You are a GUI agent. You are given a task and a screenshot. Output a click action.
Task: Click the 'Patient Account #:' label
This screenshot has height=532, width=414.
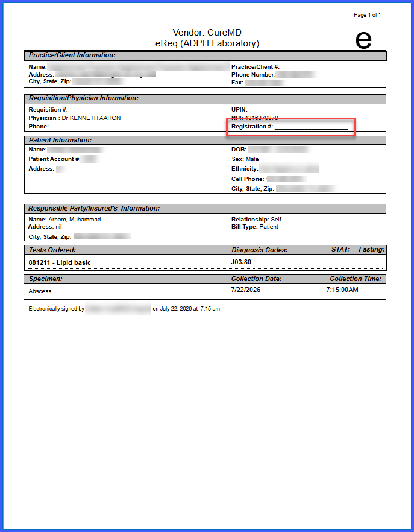click(x=55, y=159)
